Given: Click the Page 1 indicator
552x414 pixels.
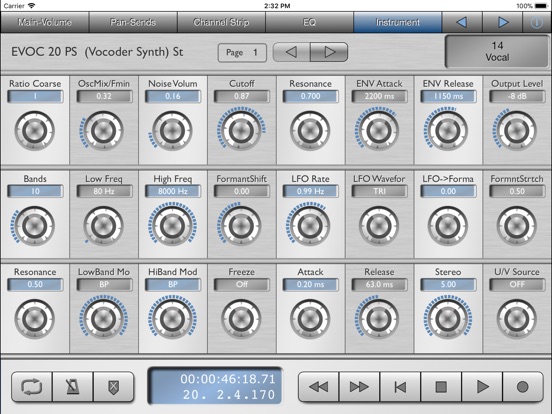Looking at the screenshot, I should tap(242, 52).
